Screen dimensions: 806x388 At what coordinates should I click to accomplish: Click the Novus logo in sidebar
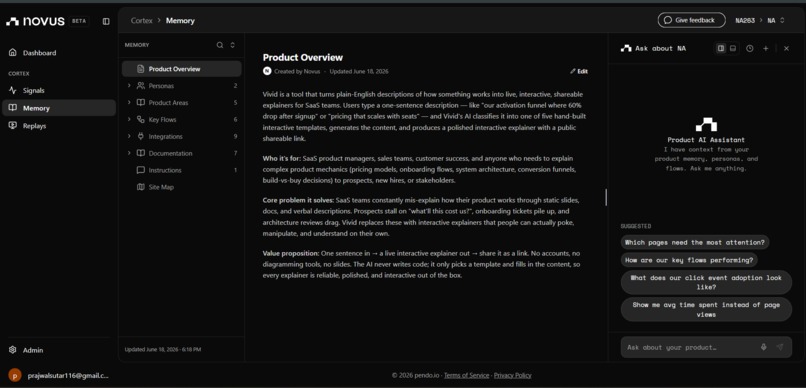click(x=35, y=21)
